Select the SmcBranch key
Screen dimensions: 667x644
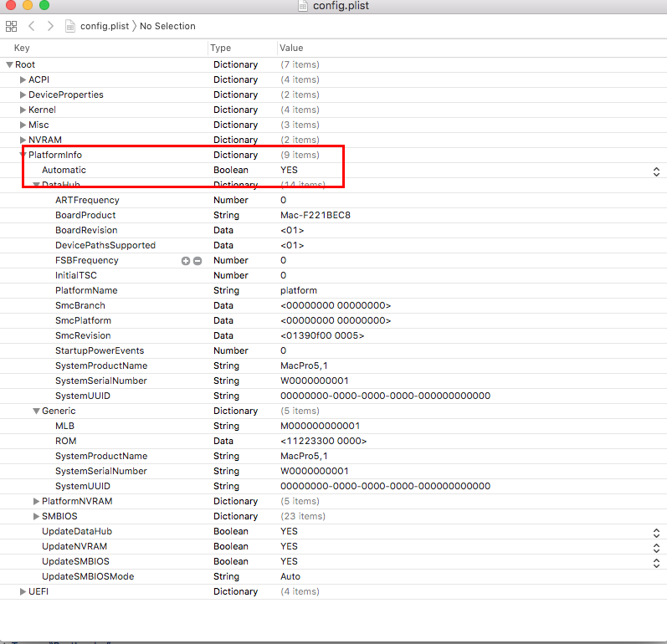point(80,305)
